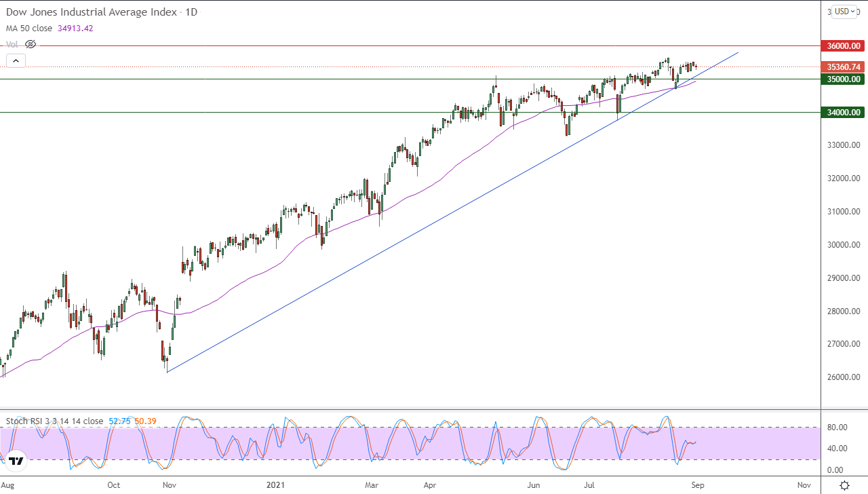The width and height of the screenshot is (868, 494).
Task: Click the 40.00 Stoch RSI axis value
Action: click(x=836, y=449)
